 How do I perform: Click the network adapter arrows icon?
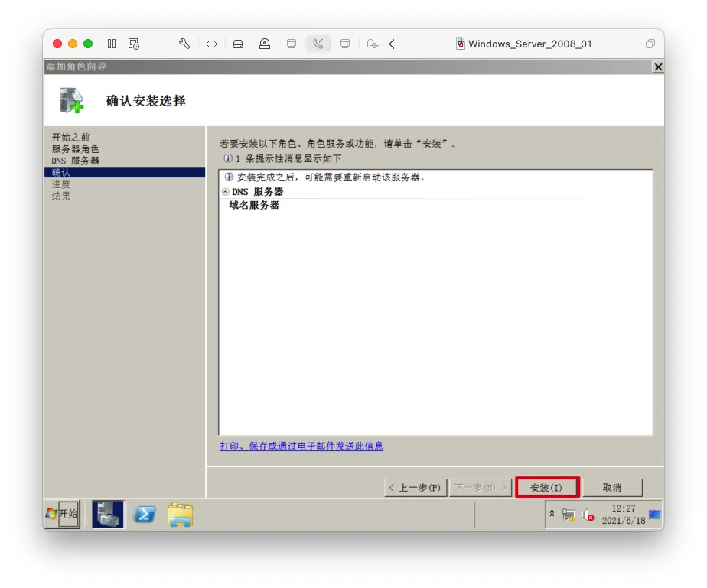point(211,44)
